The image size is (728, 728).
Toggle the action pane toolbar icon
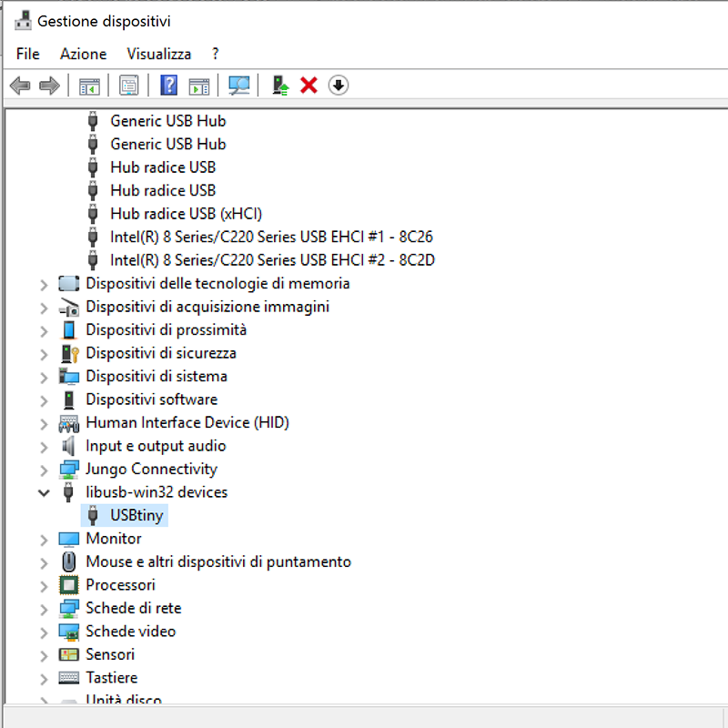click(x=199, y=86)
